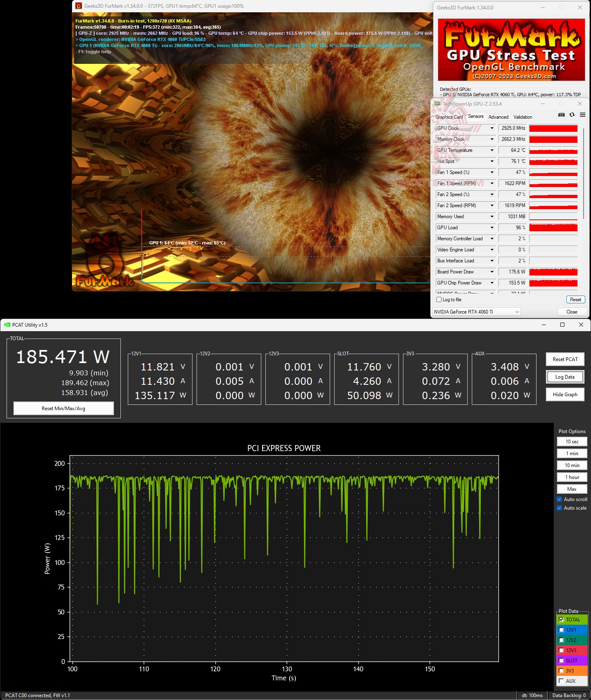The width and height of the screenshot is (591, 700).
Task: Click the GPU Temperature 64.2 °C value field
Action: coord(513,150)
